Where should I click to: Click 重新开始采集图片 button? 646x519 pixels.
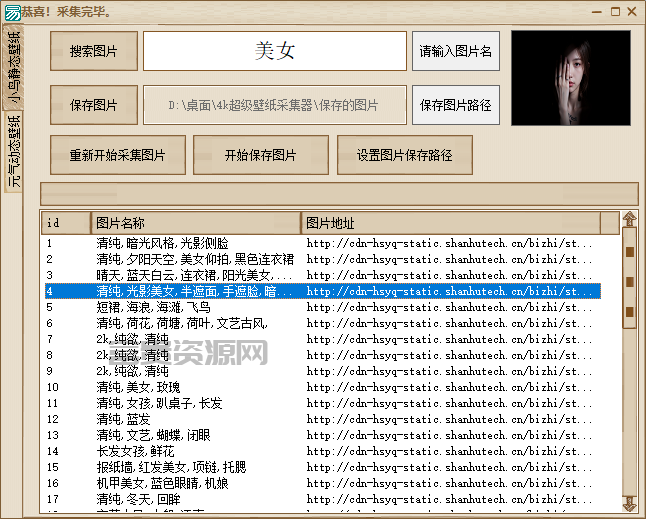(118, 155)
